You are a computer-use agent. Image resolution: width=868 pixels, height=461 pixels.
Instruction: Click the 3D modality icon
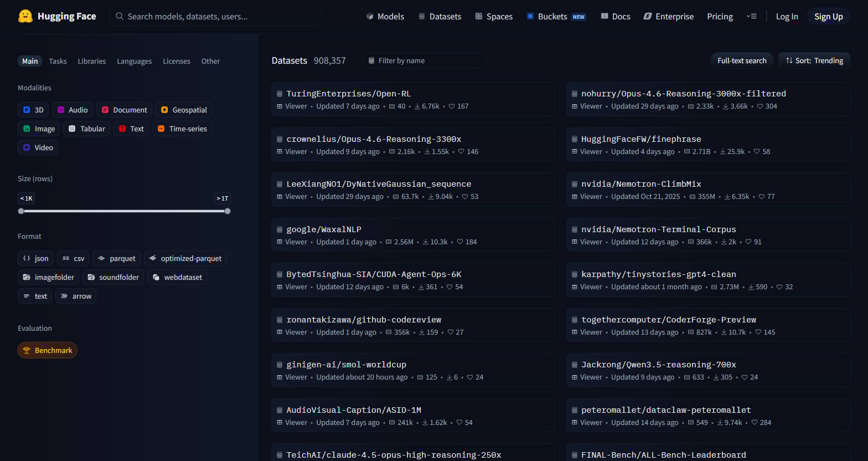click(27, 110)
